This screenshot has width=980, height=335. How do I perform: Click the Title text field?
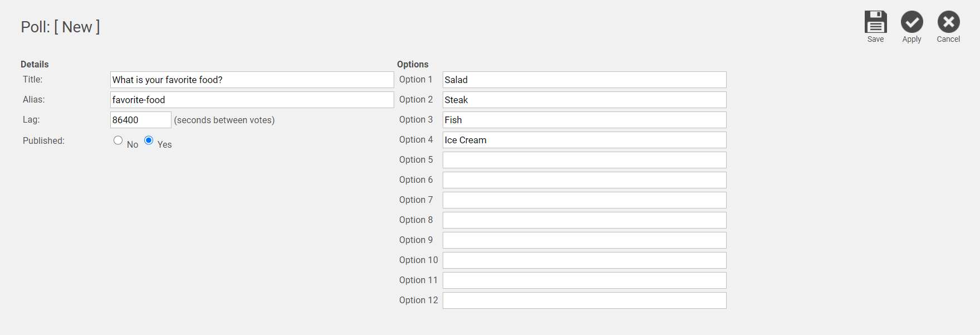point(252,80)
